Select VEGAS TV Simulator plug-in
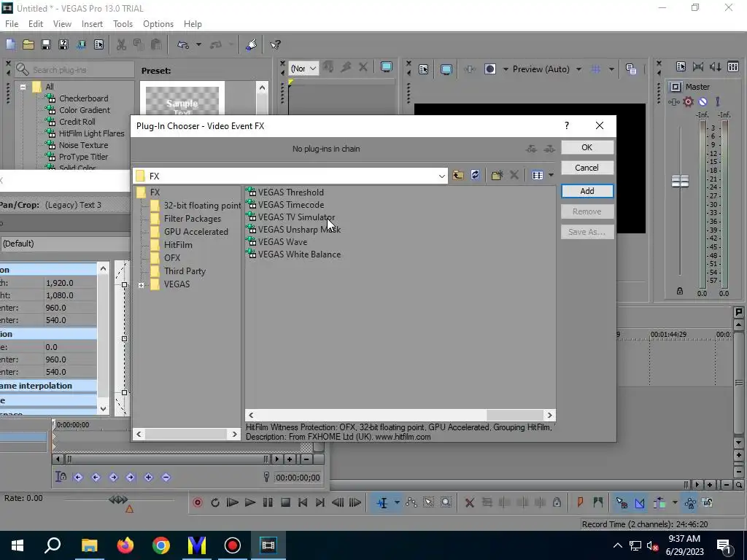This screenshot has height=560, width=747. [x=290, y=217]
